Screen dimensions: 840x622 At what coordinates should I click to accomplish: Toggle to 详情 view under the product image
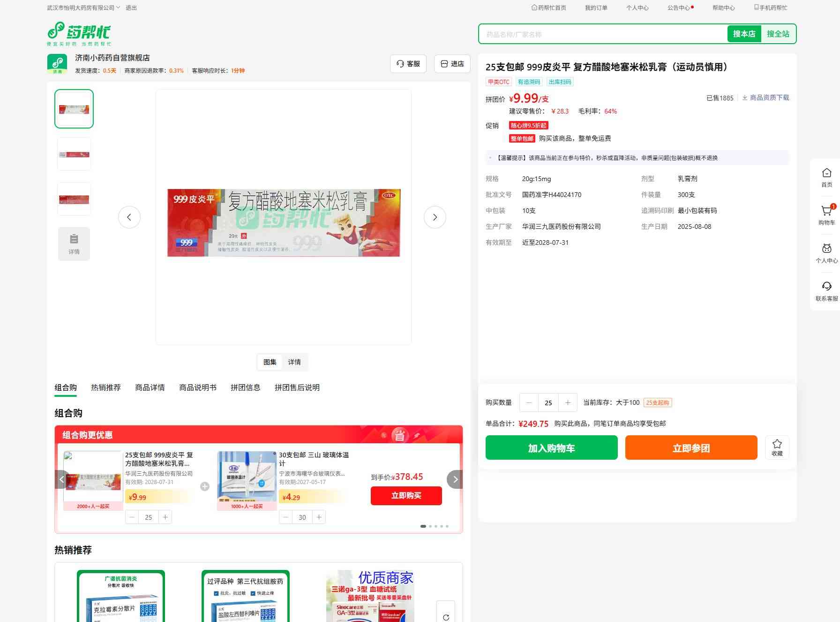[294, 362]
